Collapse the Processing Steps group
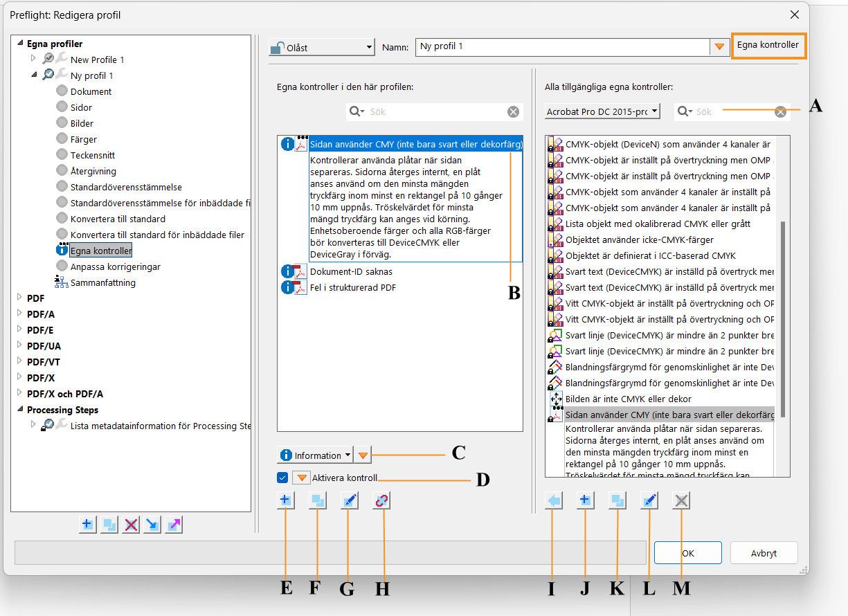The width and height of the screenshot is (848, 616). 19,410
